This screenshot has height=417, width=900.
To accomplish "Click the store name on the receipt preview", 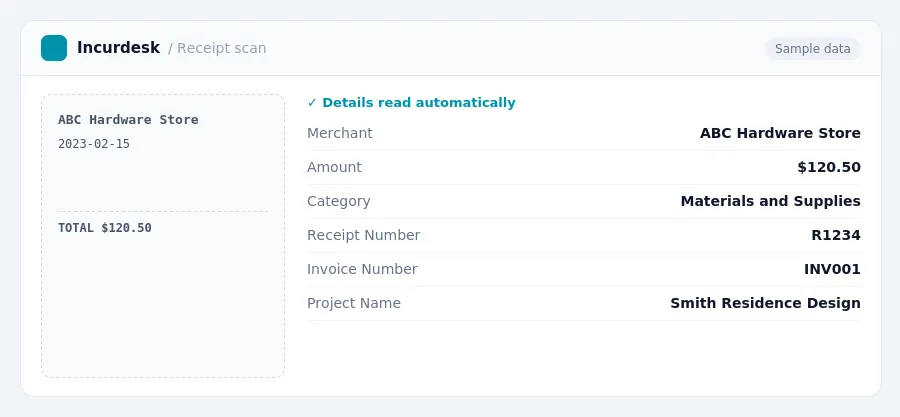I will [x=128, y=119].
